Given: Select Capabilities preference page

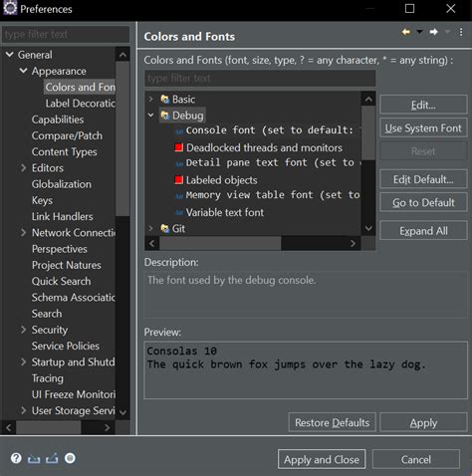Looking at the screenshot, I should click(x=58, y=119).
